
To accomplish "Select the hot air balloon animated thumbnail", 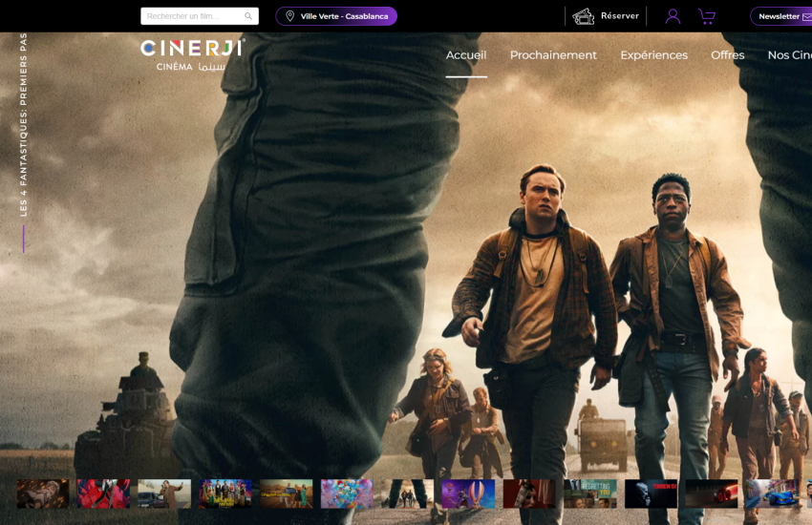I will [468, 493].
